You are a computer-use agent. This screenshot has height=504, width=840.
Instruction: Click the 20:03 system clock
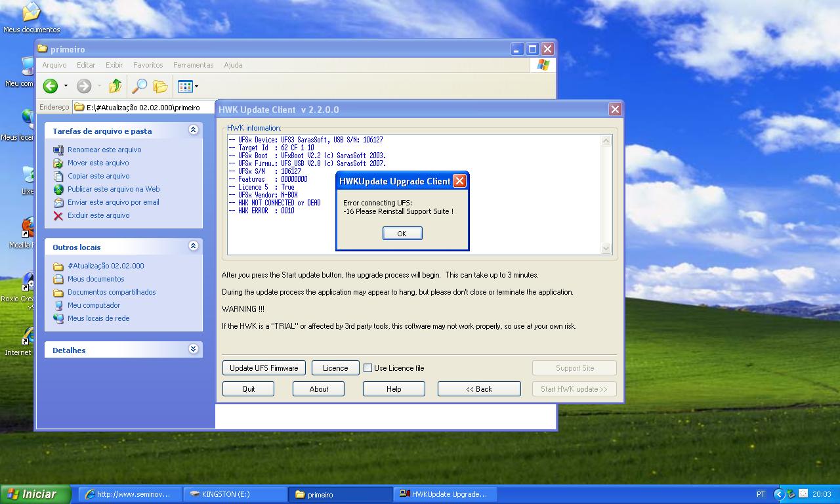(822, 494)
